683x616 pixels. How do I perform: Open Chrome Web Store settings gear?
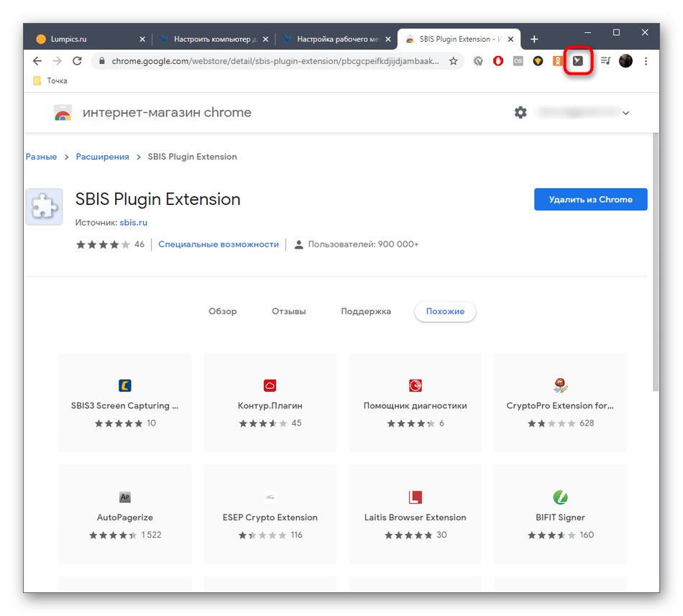coord(521,112)
